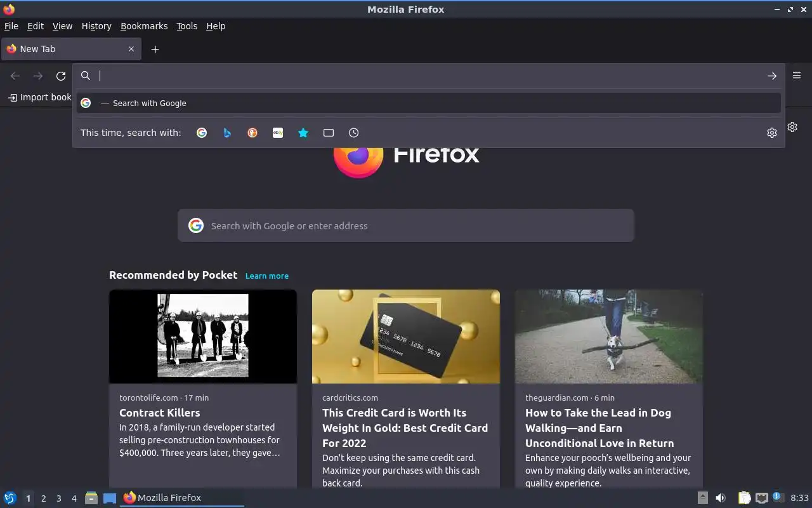Click theguardian.com · 6 min source text

(570, 398)
